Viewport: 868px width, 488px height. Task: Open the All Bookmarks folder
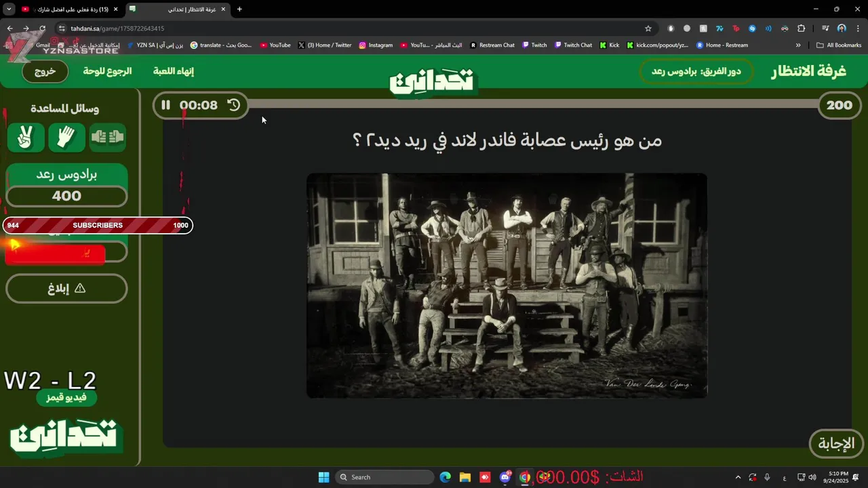[x=840, y=45]
